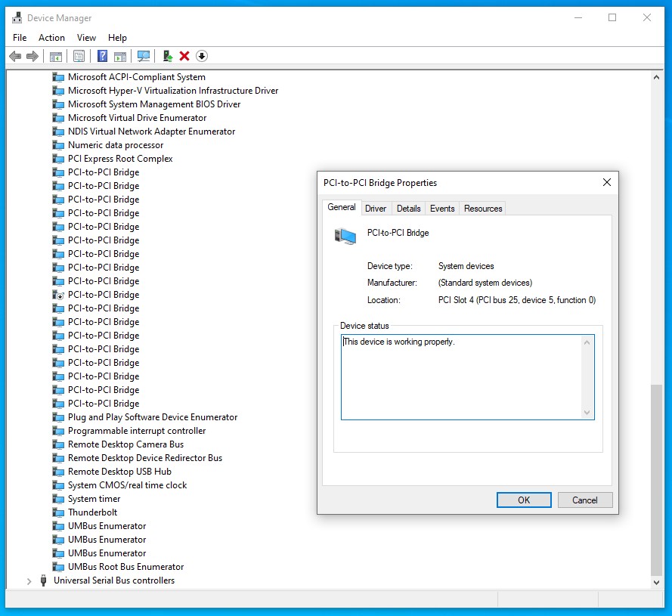Click the device tree scrollbar down arrow

656,582
